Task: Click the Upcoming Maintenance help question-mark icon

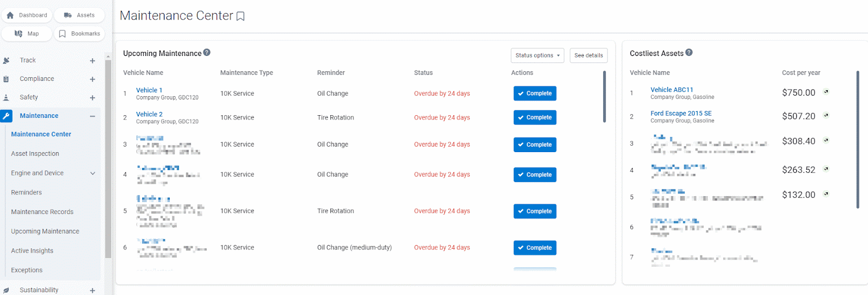Action: (x=207, y=53)
